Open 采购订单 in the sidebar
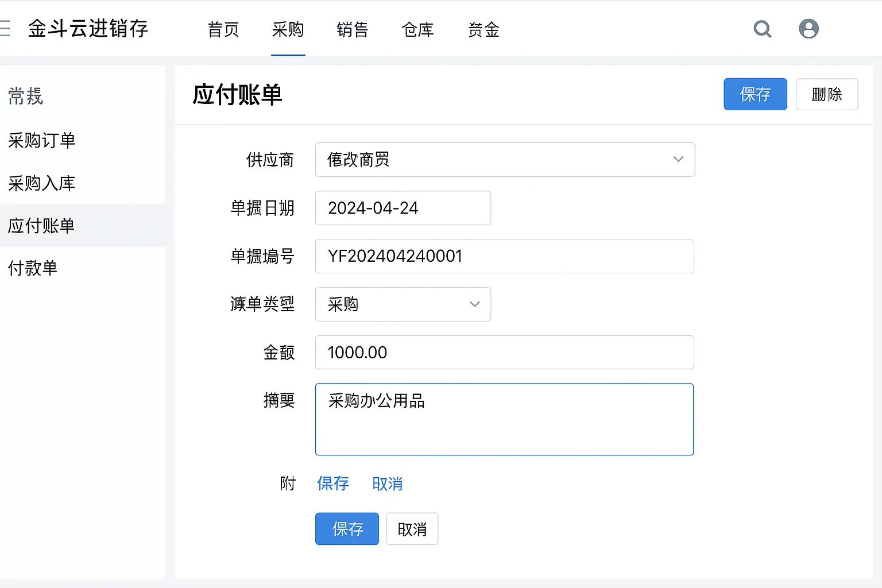The height and width of the screenshot is (588, 882). pyautogui.click(x=42, y=141)
